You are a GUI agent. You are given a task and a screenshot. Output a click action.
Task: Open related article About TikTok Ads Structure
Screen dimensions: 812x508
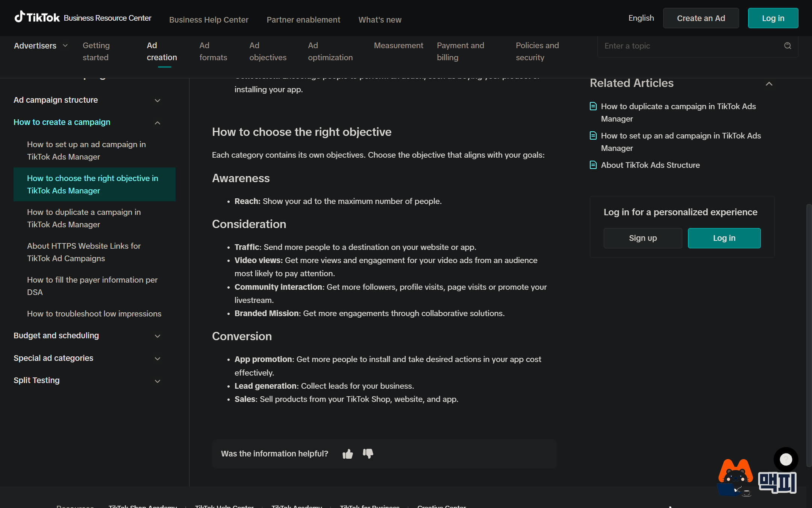[x=650, y=165]
